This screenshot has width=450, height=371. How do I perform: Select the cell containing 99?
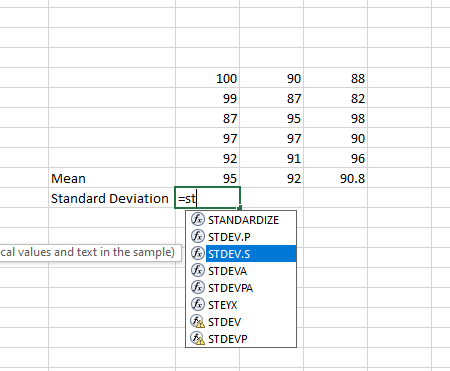(x=207, y=98)
